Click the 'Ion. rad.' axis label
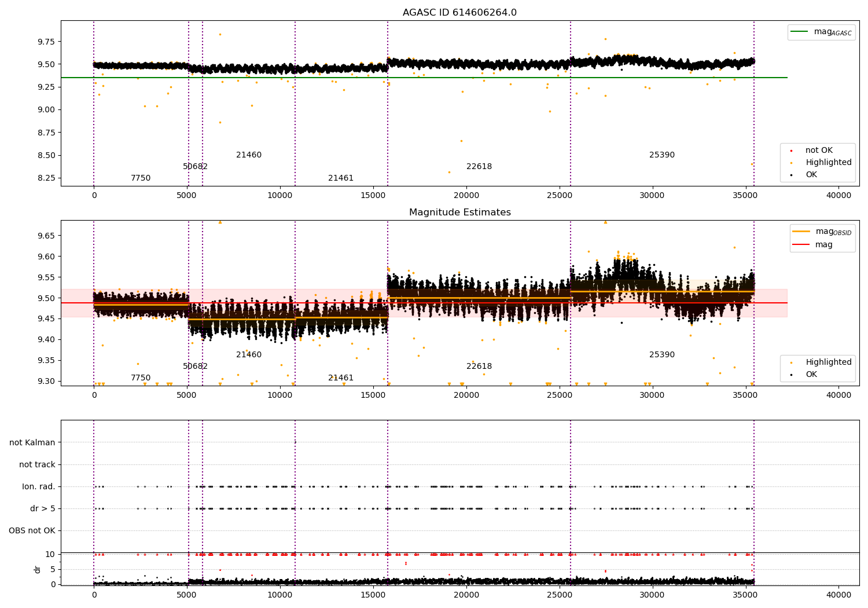The width and height of the screenshot is (868, 608). [x=39, y=487]
